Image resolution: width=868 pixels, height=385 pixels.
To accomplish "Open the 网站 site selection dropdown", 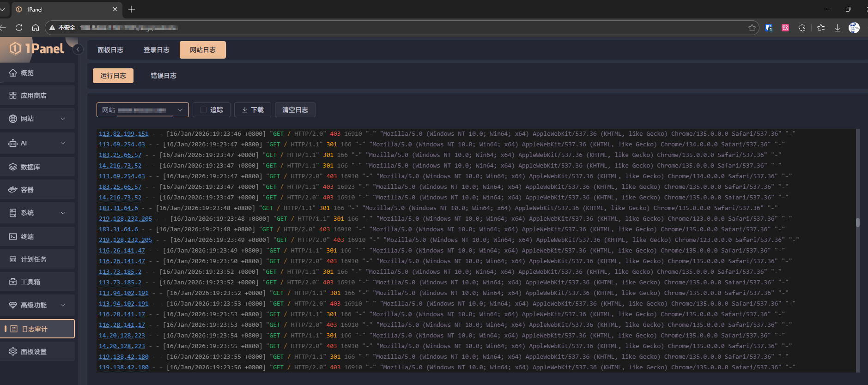I will pyautogui.click(x=142, y=110).
